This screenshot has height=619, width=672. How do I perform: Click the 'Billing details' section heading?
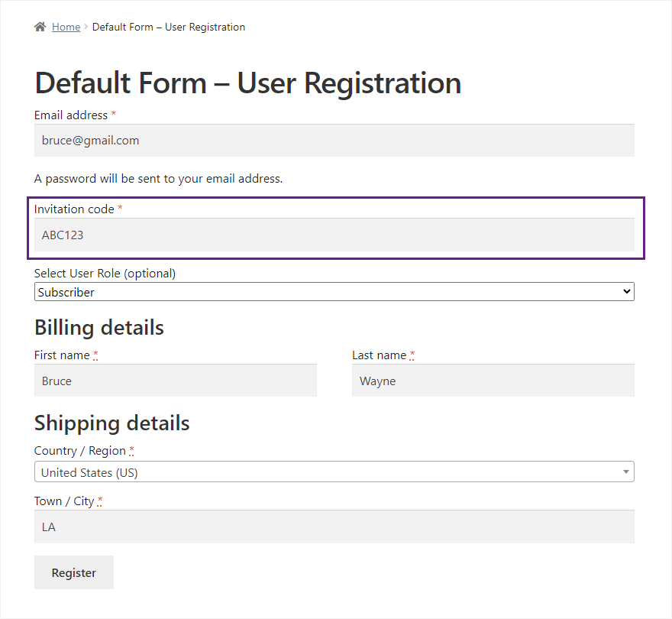click(99, 328)
